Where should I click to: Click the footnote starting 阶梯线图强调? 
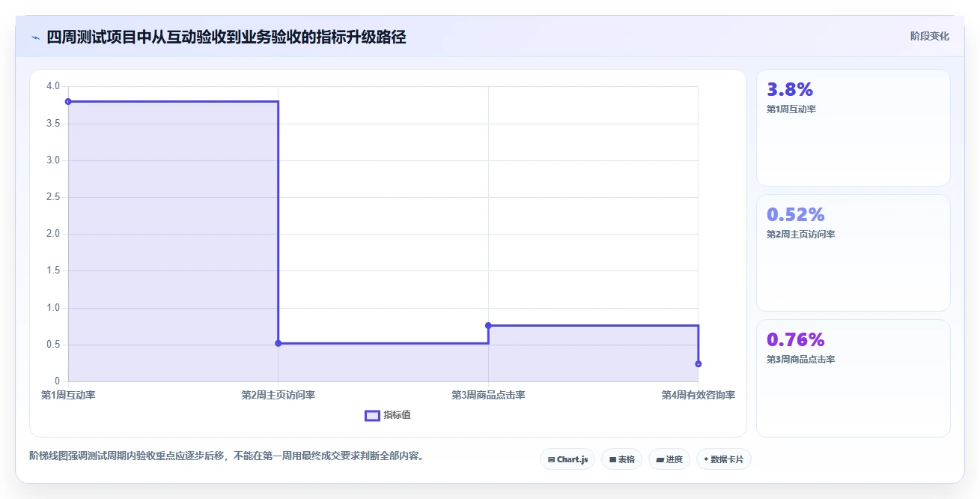coord(227,456)
